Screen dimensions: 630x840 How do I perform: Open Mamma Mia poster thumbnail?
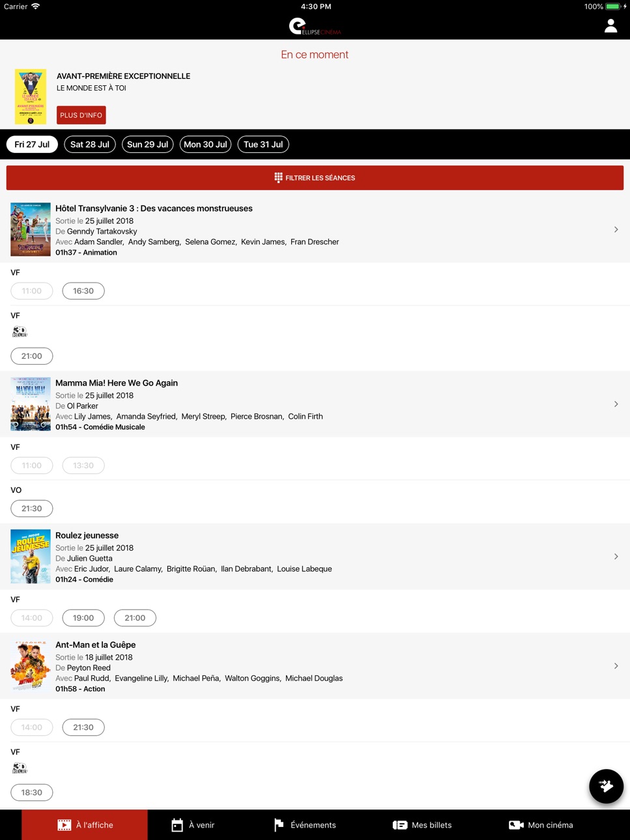31,404
